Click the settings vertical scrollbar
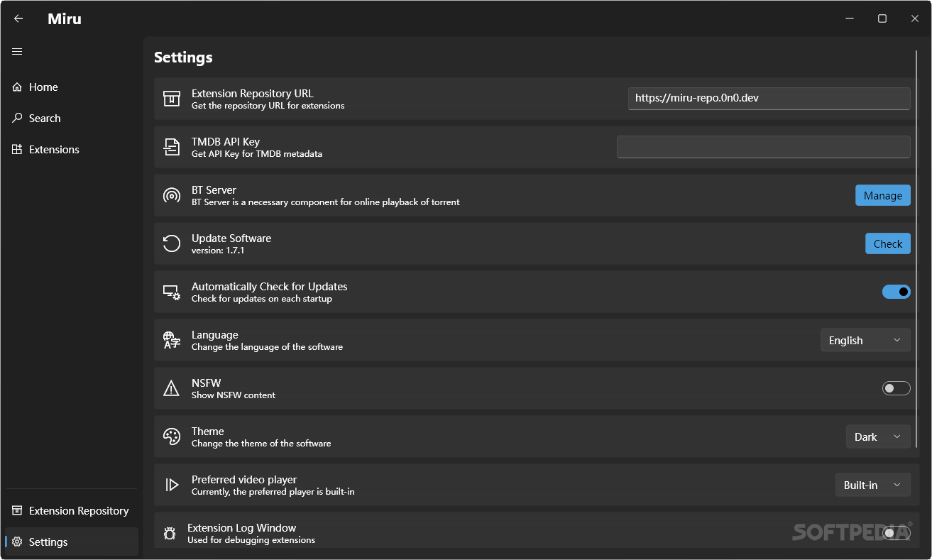The height and width of the screenshot is (560, 932). [916, 248]
